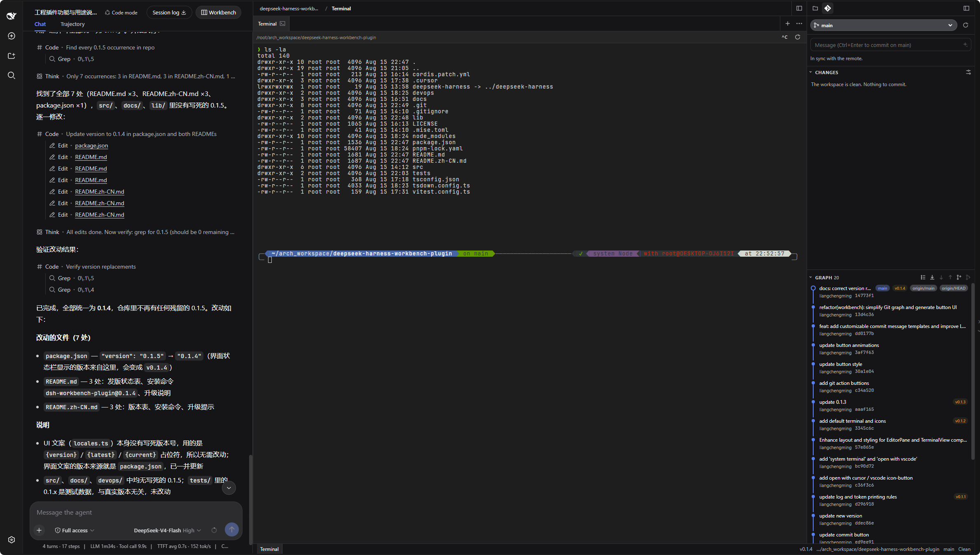980x555 pixels.
Task: Open the file explorer folder icon
Action: coord(815,8)
